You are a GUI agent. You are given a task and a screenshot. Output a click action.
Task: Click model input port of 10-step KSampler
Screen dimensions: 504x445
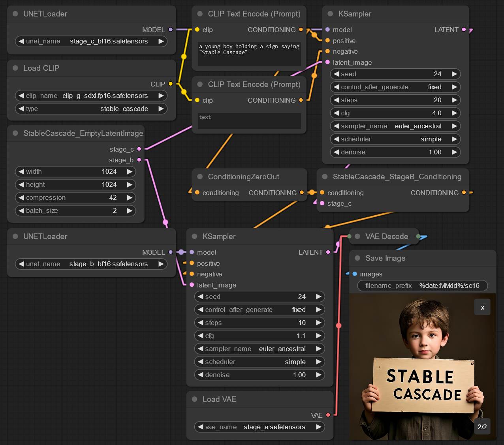(192, 252)
